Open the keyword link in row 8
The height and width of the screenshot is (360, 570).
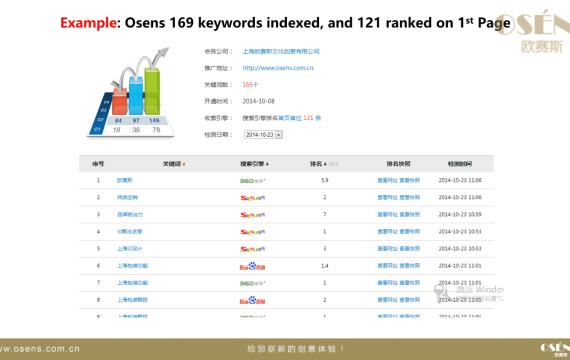pos(132,300)
